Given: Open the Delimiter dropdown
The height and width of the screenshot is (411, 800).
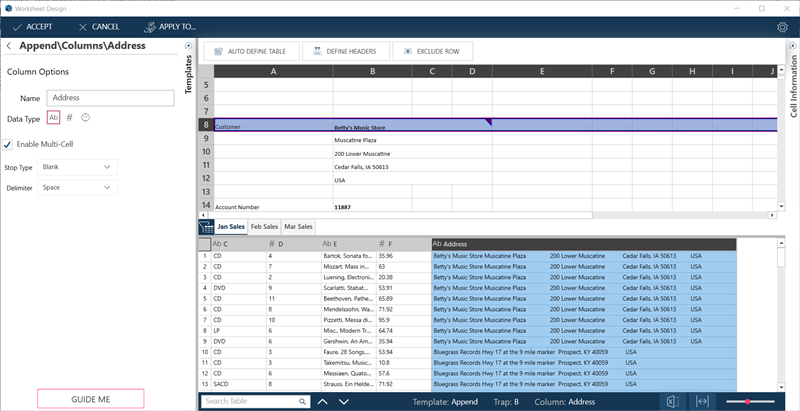Looking at the screenshot, I should (77, 187).
